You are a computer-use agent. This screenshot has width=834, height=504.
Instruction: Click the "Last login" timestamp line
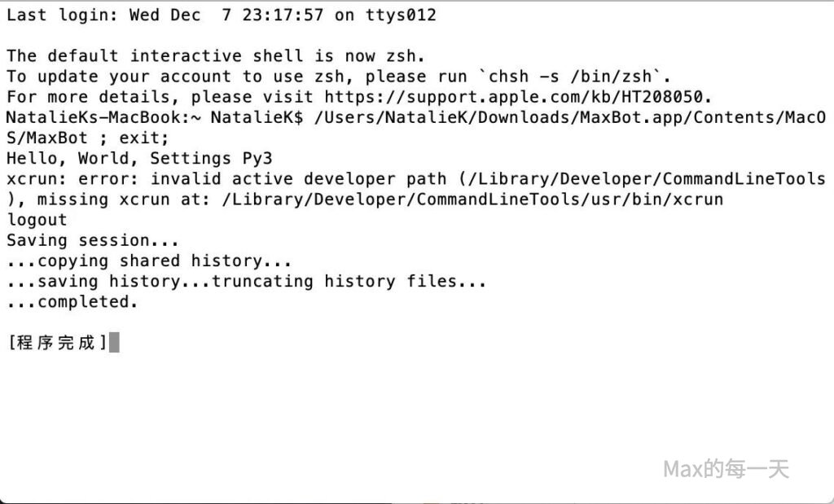click(x=221, y=15)
